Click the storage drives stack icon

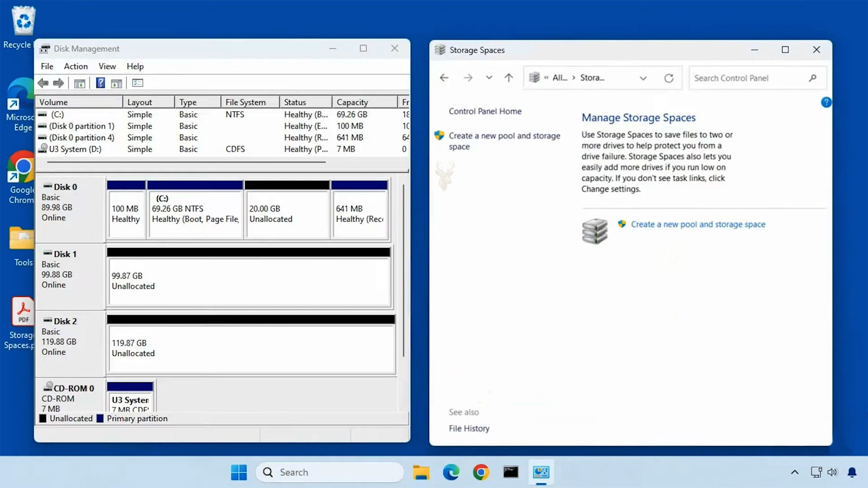[x=595, y=231]
